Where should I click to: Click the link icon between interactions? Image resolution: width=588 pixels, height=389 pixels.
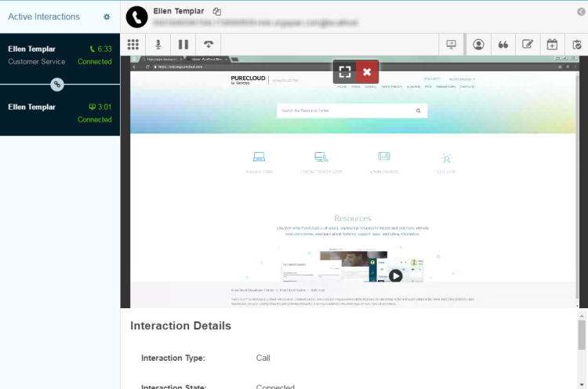coord(56,84)
